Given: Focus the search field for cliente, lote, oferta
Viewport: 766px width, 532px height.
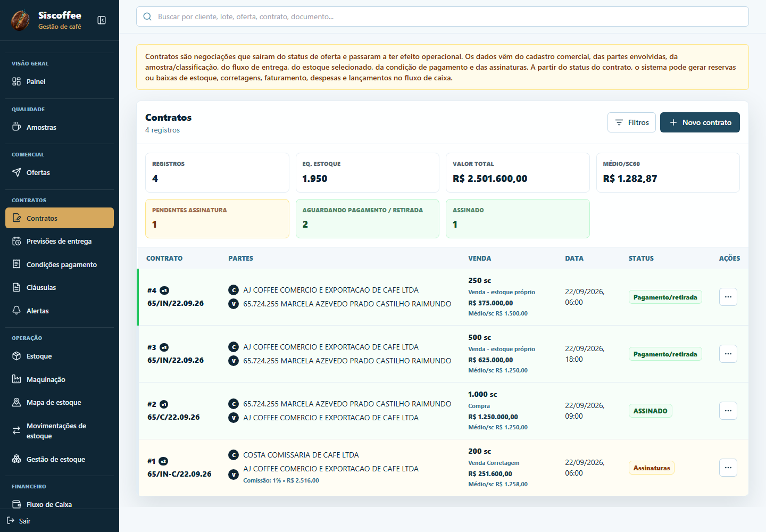Looking at the screenshot, I should pos(443,16).
